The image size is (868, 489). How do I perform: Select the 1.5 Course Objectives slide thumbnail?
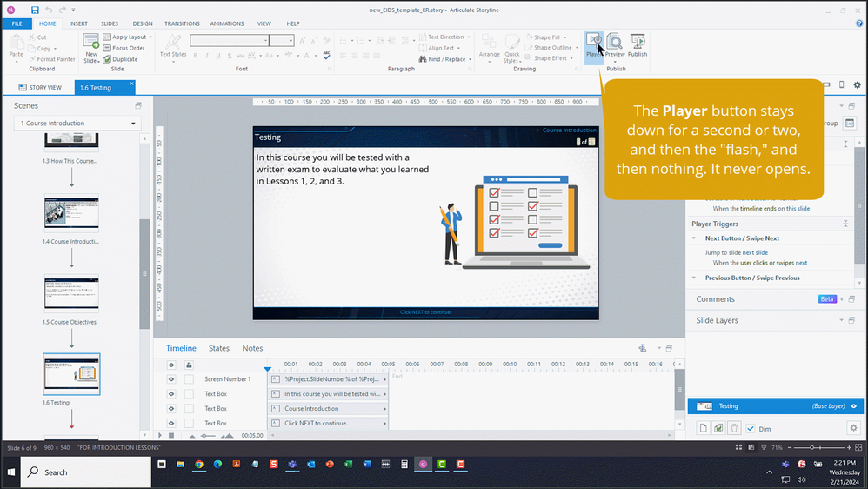(71, 295)
